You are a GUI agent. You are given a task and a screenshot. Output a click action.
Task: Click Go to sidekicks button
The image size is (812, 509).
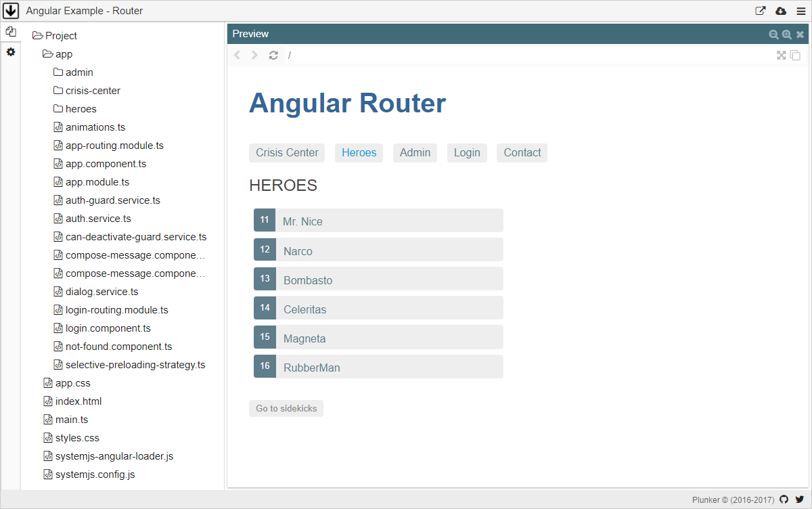click(x=286, y=408)
